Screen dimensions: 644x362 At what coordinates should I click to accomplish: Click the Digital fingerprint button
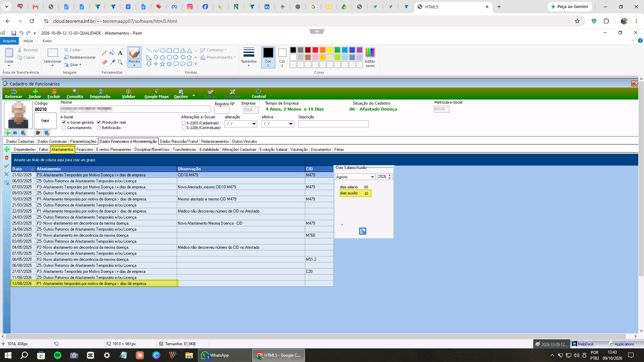coord(45,120)
